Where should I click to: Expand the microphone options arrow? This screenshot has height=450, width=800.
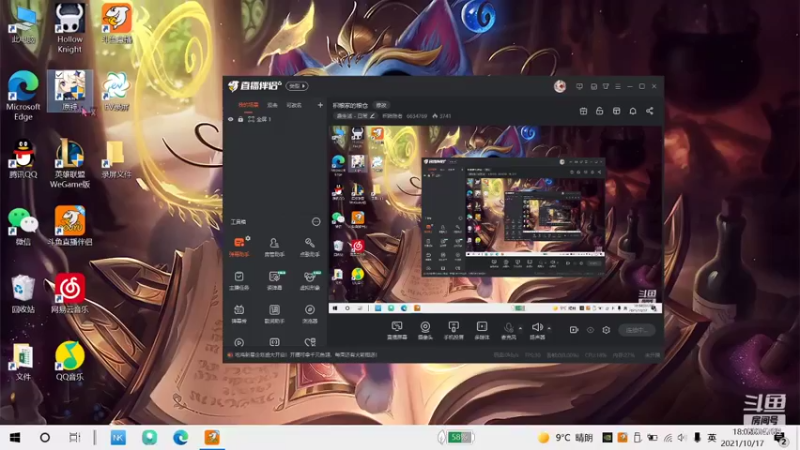point(520,328)
